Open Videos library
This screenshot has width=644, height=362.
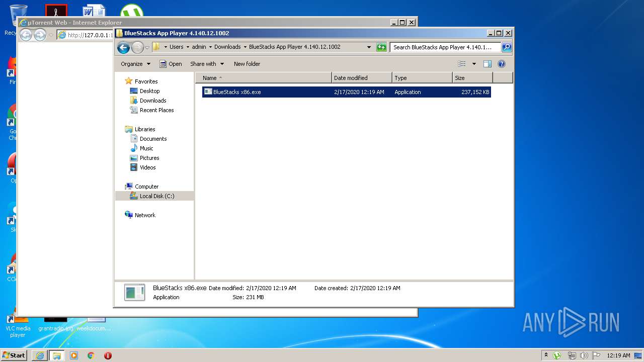tap(147, 167)
